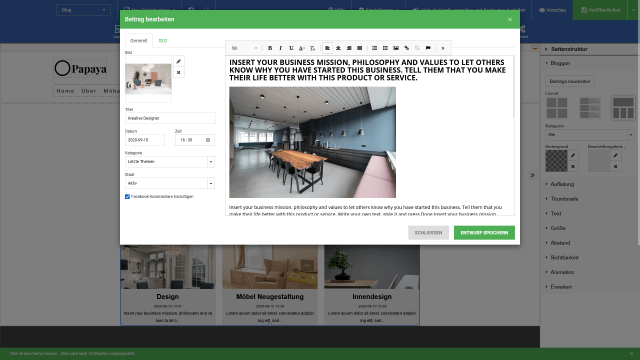Select the four-grid blog layout
Image resolution: width=640 pixels, height=360 pixels.
coord(557,108)
